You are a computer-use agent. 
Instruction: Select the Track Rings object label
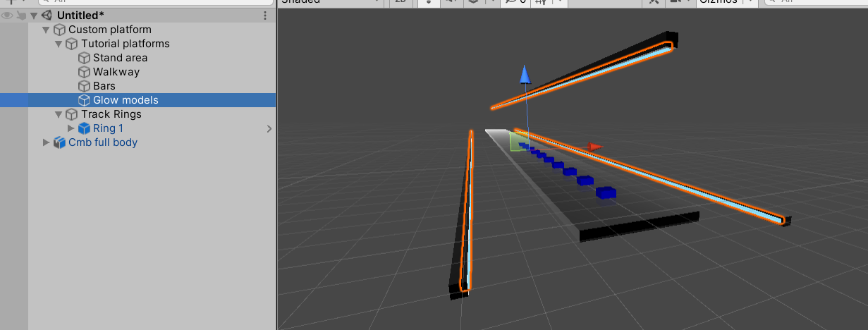point(111,114)
